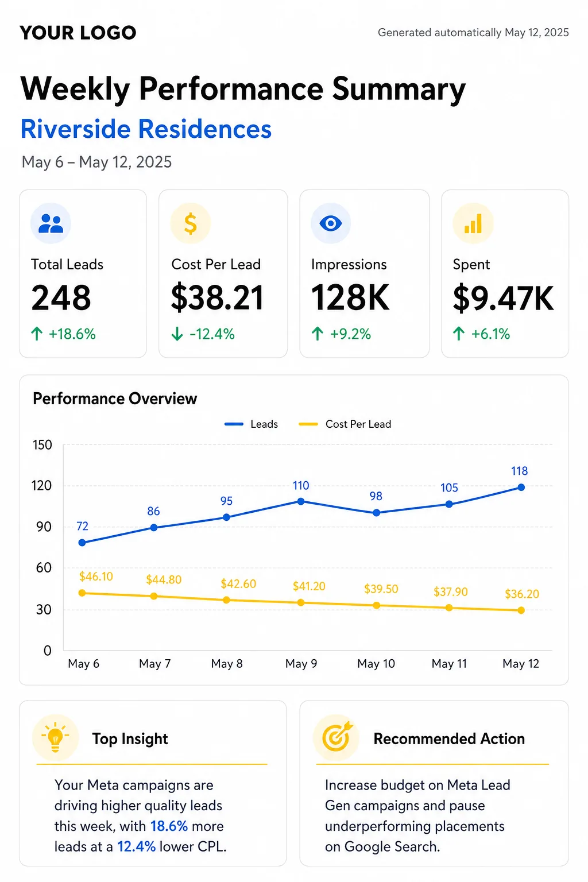This screenshot has width=588, height=882.
Task: Click the YOUR LOGO header text
Action: point(78,33)
